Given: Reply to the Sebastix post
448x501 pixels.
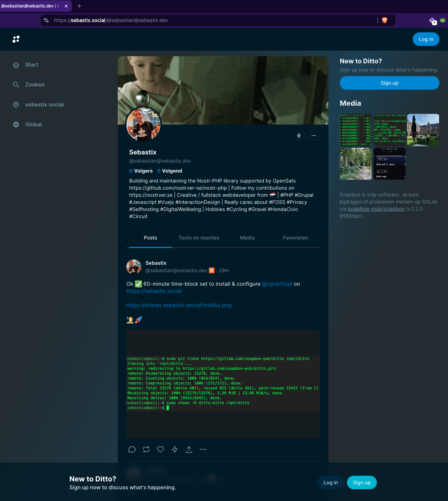Looking at the screenshot, I should tap(132, 449).
